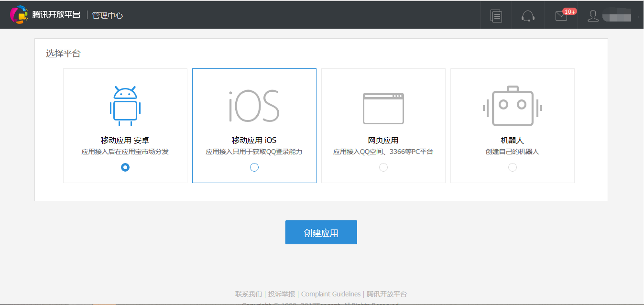Click the web application window icon
The height and width of the screenshot is (305, 644).
point(383,108)
